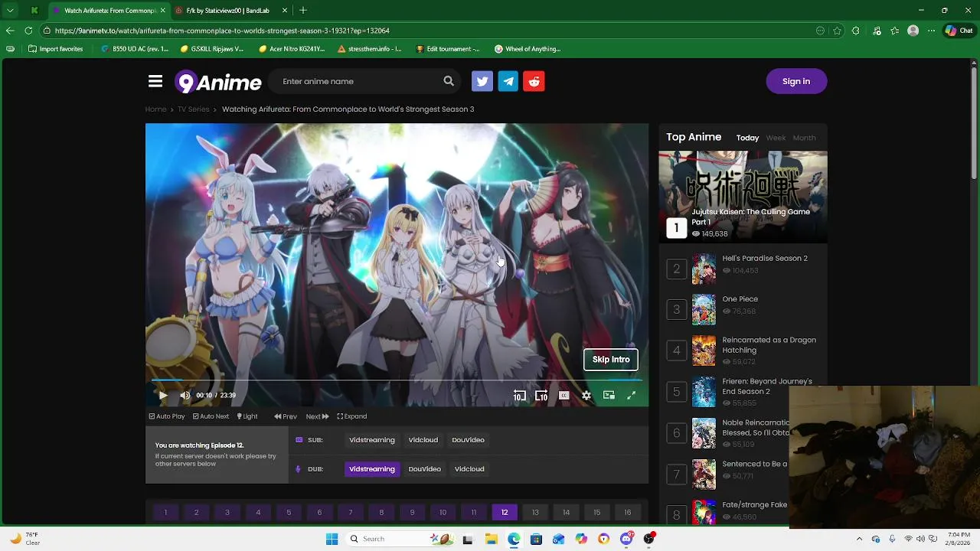Viewport: 980px width, 551px height.
Task: Open the Copilot Chat button
Action: [x=959, y=31]
